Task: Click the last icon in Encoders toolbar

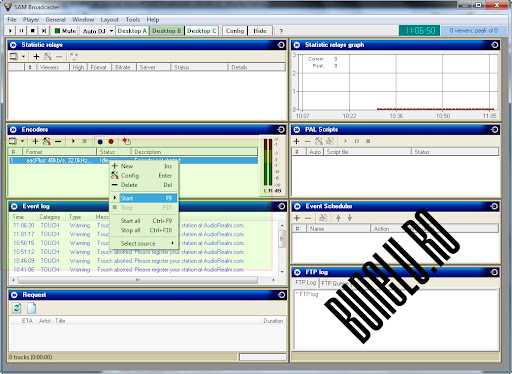Action: 126,141
